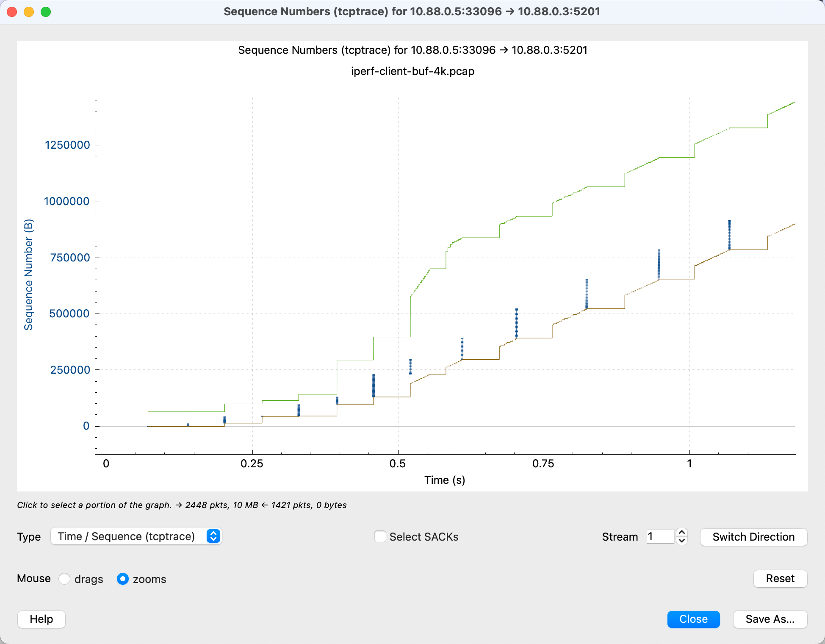The image size is (825, 644).
Task: Click the Switch Direction button
Action: [x=753, y=537]
